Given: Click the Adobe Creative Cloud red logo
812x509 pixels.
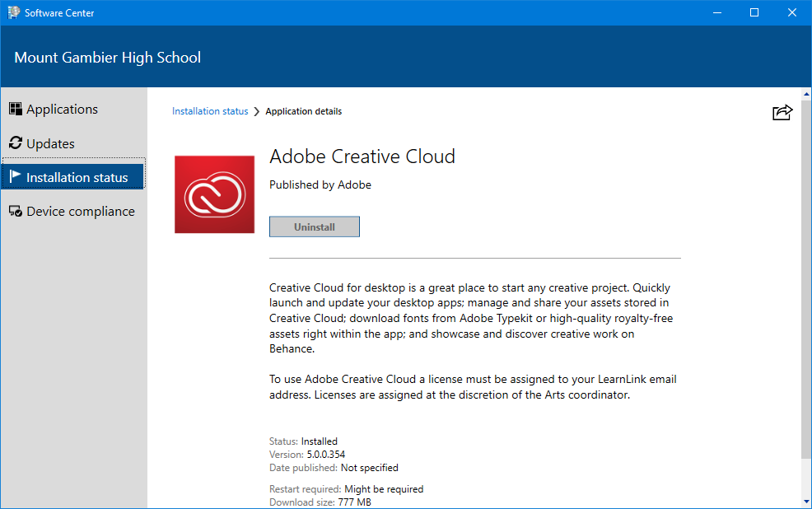Looking at the screenshot, I should click(214, 194).
